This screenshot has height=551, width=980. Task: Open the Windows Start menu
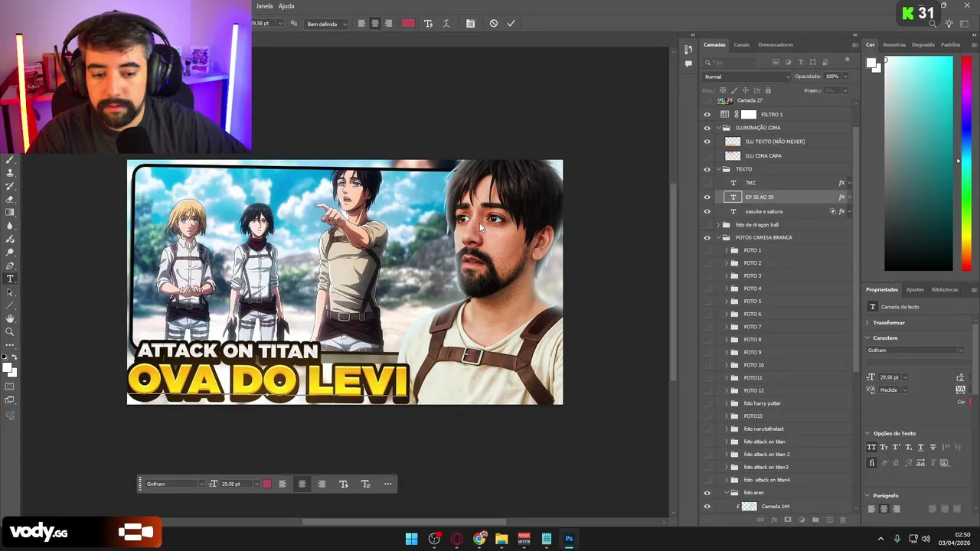[412, 539]
